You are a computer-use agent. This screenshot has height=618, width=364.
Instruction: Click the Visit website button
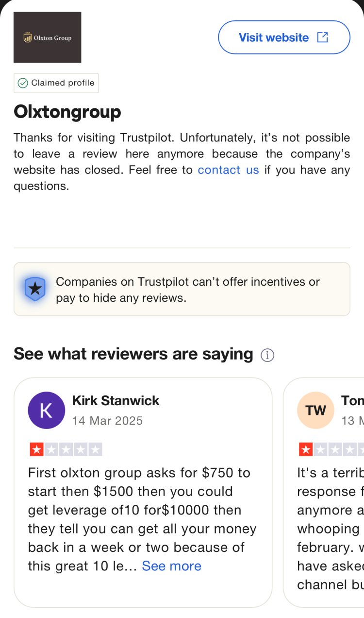tap(273, 37)
